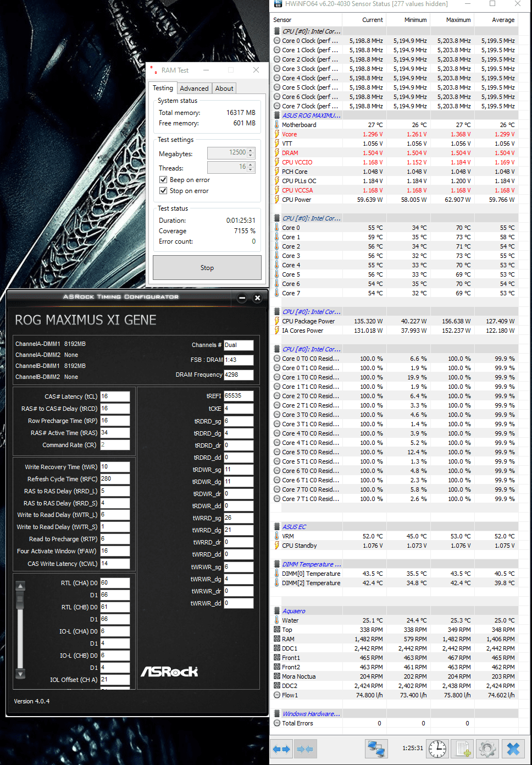Toggle Beep on error checkbox
Screen dimensions: 532x765
[x=163, y=180]
